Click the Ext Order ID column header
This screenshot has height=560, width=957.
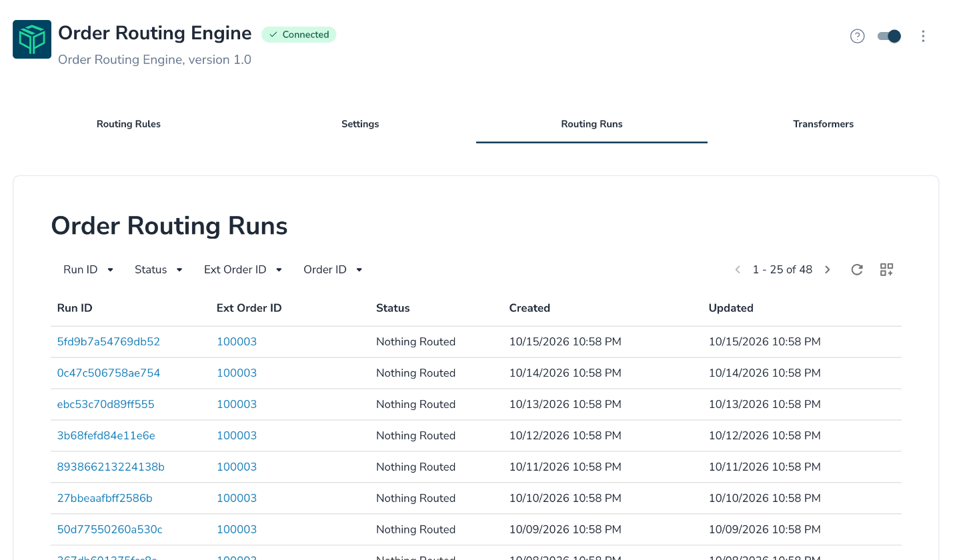point(249,308)
